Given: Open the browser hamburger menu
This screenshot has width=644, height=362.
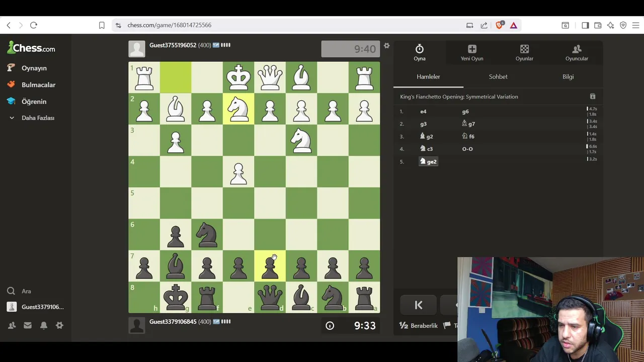Looking at the screenshot, I should [x=635, y=25].
